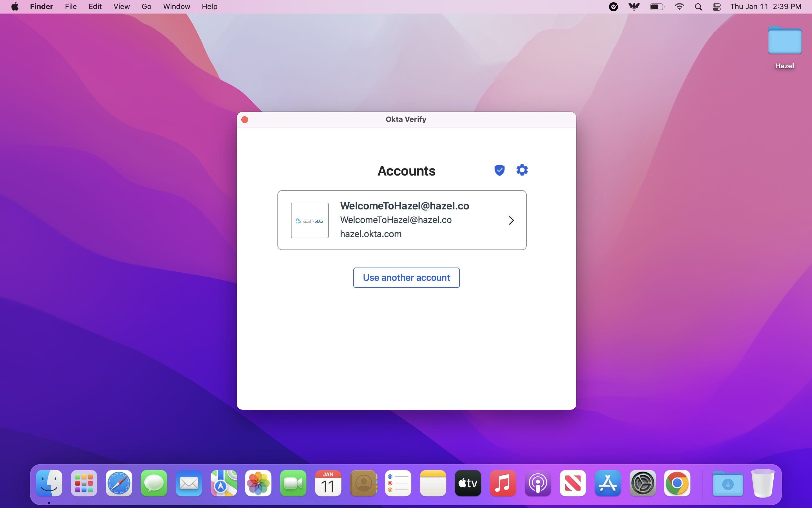Open Trash from the dock
The height and width of the screenshot is (508, 812).
pos(763,483)
